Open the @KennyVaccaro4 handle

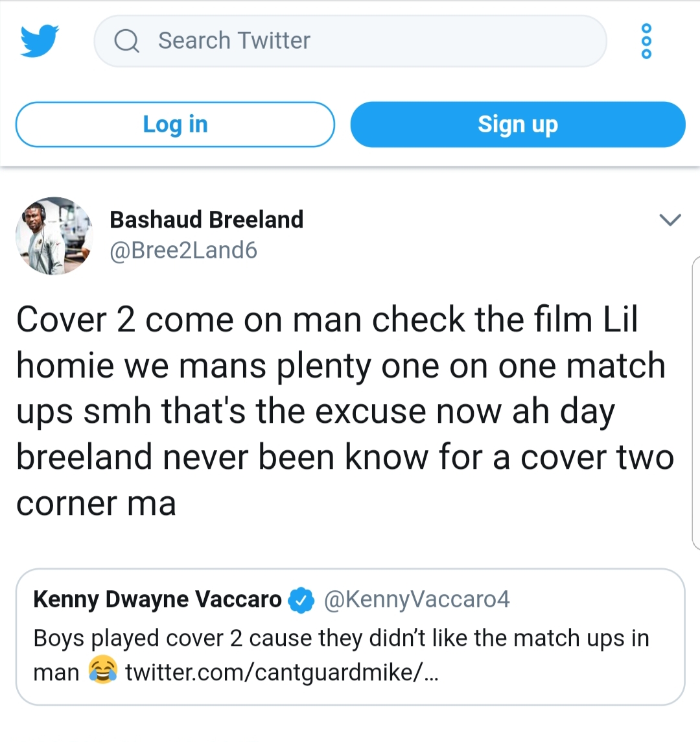pyautogui.click(x=417, y=599)
